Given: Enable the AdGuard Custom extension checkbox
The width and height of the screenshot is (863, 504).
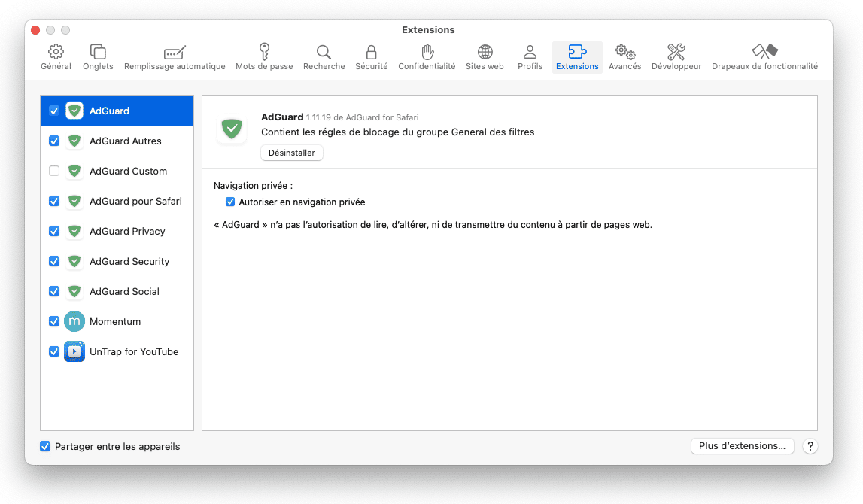Looking at the screenshot, I should [54, 171].
